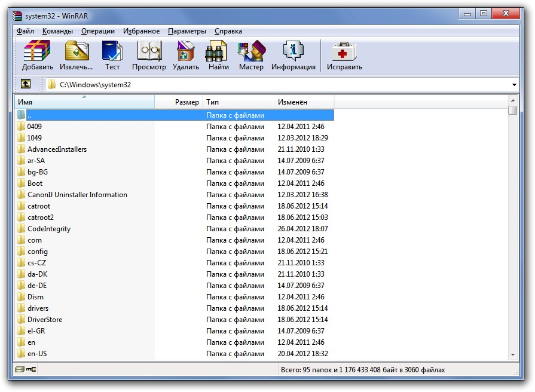Select the DriverStore folder
Screen dimensions: 535x392
coord(45,320)
